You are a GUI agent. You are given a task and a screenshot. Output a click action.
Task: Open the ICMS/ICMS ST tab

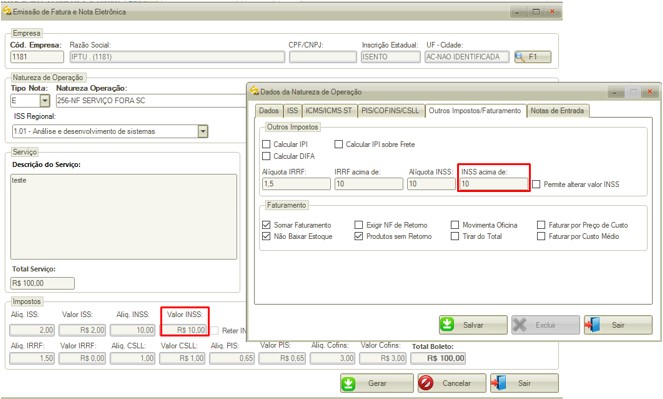[x=329, y=111]
